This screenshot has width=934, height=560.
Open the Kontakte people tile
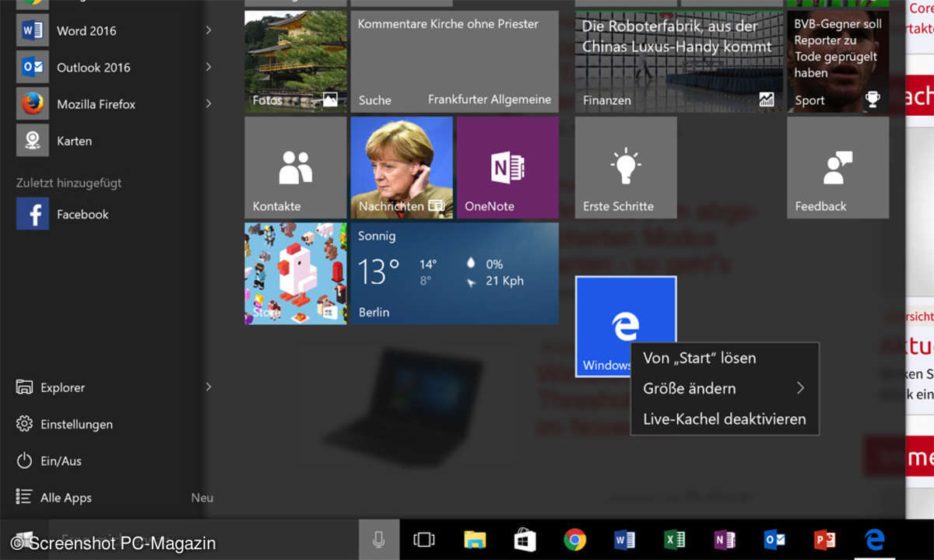tap(295, 167)
